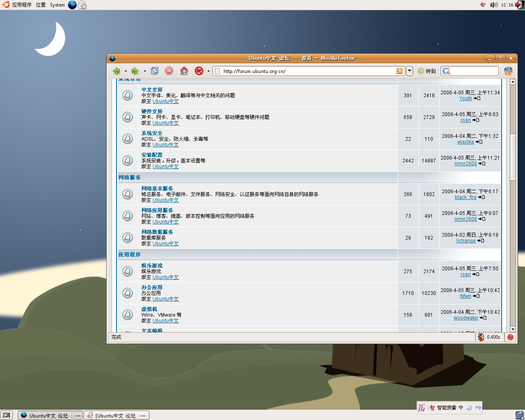Expand the URL bar history dropdown
Viewport: 525px width, 420px height.
[x=409, y=71]
